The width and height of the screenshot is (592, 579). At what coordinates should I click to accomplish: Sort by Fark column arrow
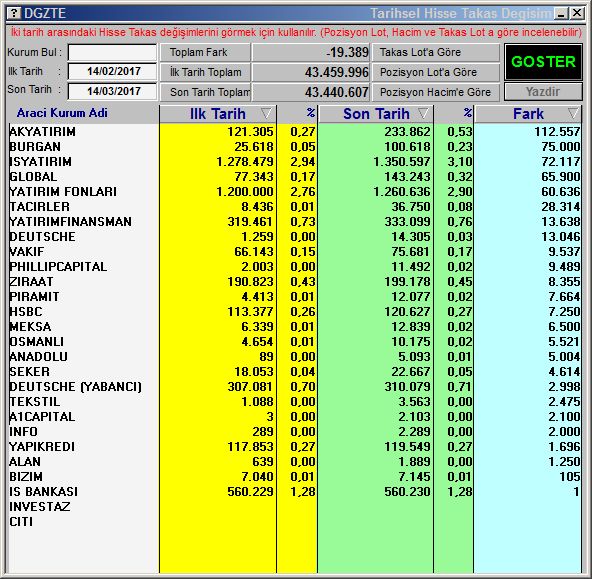pos(573,113)
